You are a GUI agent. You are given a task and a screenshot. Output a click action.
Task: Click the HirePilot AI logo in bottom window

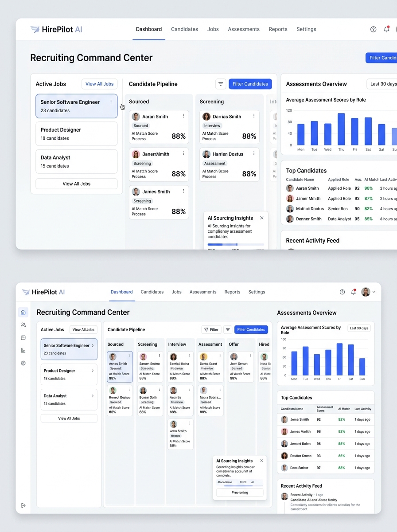[x=43, y=292]
